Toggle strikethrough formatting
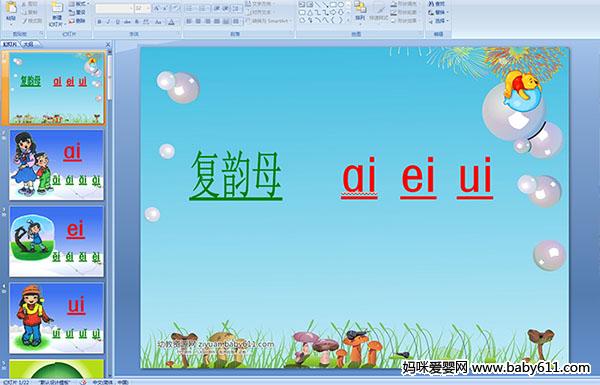600x385 pixels. point(127,22)
